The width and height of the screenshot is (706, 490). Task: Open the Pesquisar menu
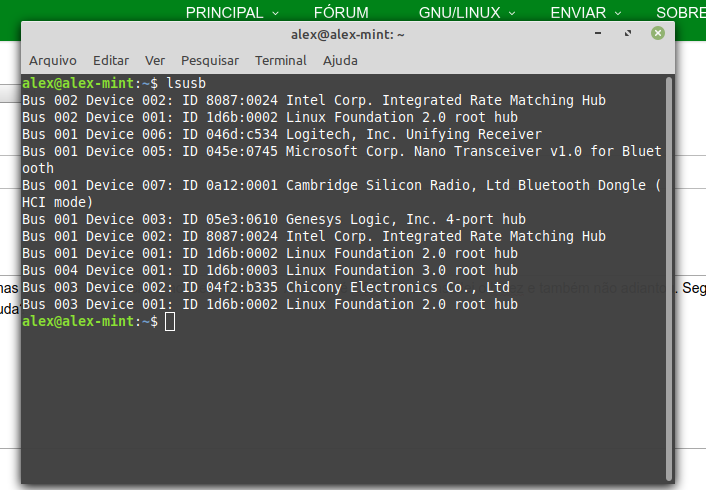click(210, 60)
